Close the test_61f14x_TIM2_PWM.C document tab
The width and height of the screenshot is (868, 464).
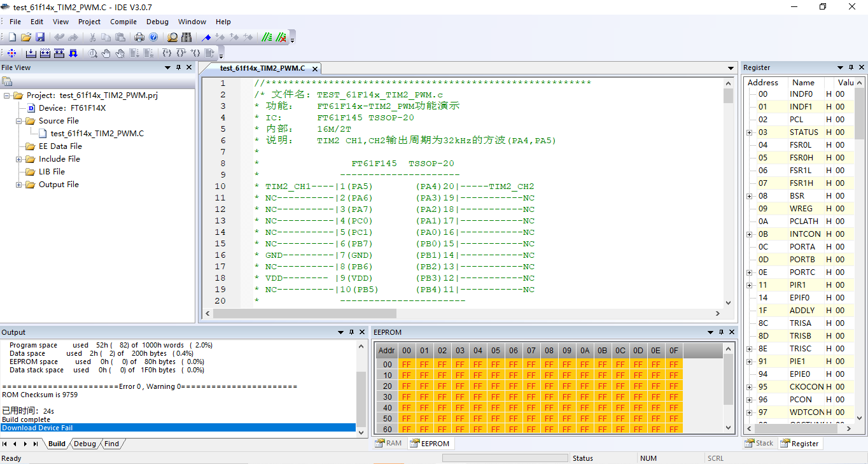pyautogui.click(x=314, y=69)
